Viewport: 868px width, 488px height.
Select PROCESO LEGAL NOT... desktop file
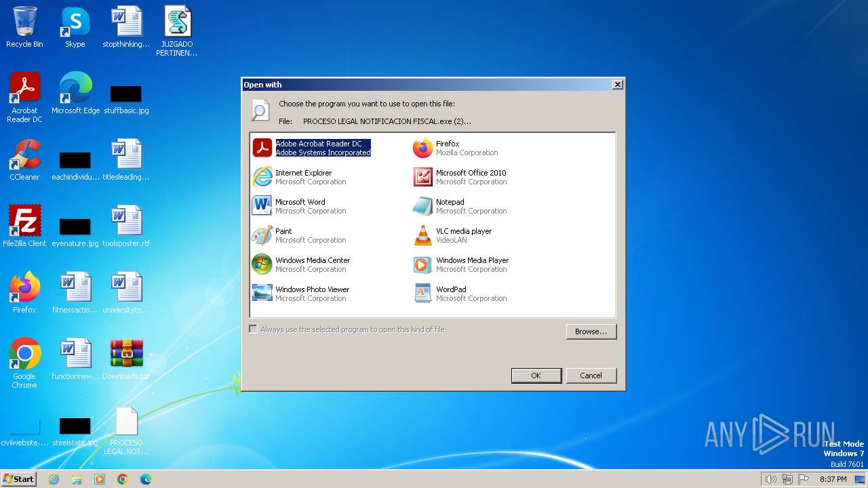pos(126,431)
